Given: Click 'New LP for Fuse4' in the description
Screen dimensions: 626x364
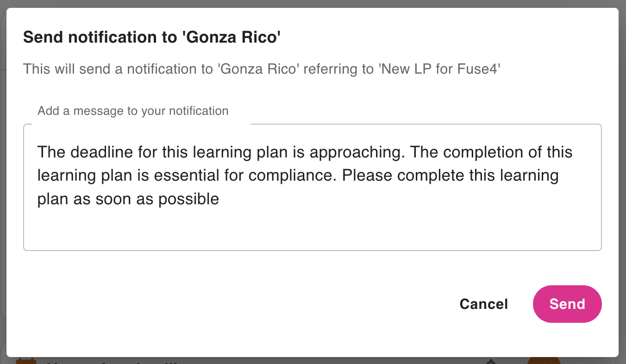Looking at the screenshot, I should click(x=440, y=69).
